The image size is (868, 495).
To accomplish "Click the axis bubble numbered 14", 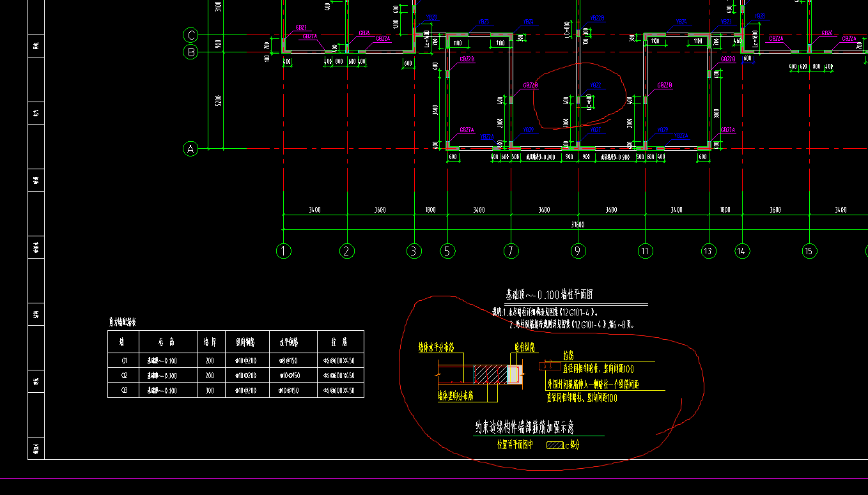I will pyautogui.click(x=742, y=251).
